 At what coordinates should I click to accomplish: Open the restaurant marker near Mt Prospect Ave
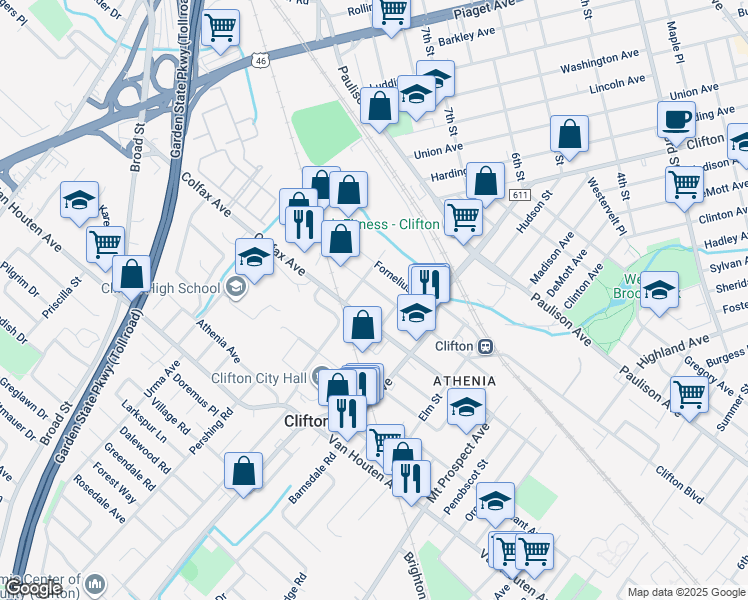click(x=411, y=477)
